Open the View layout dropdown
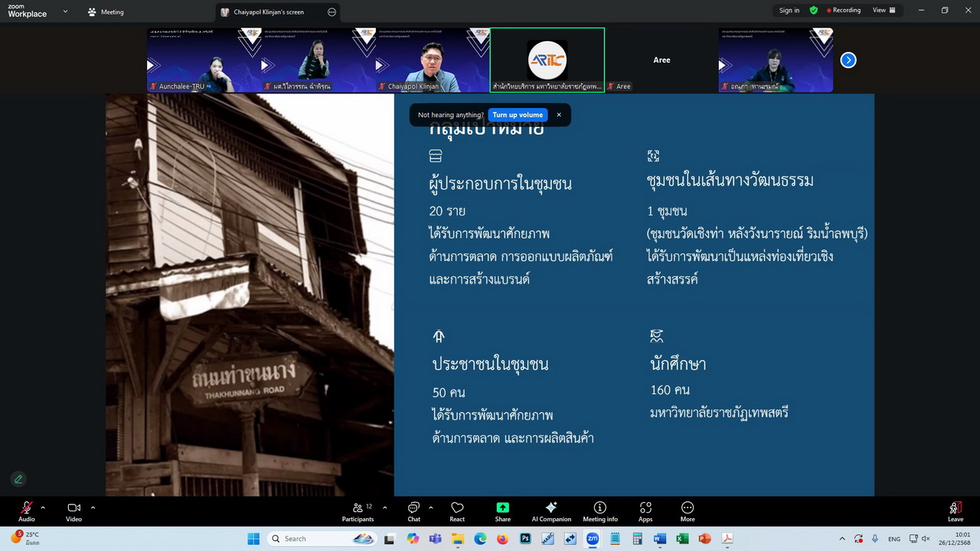Image resolution: width=980 pixels, height=551 pixels. 883,11
